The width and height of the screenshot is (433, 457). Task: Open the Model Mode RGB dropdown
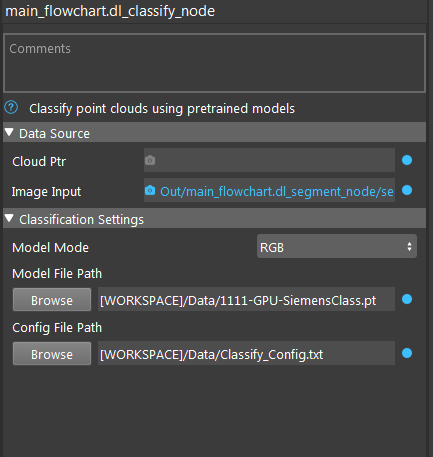(x=337, y=246)
